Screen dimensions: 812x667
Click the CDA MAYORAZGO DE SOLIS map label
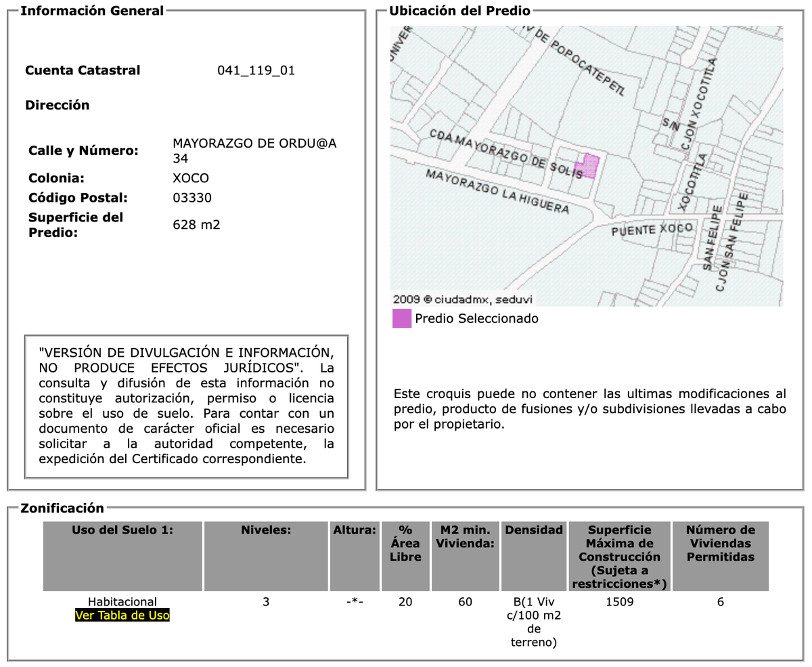[x=507, y=153]
